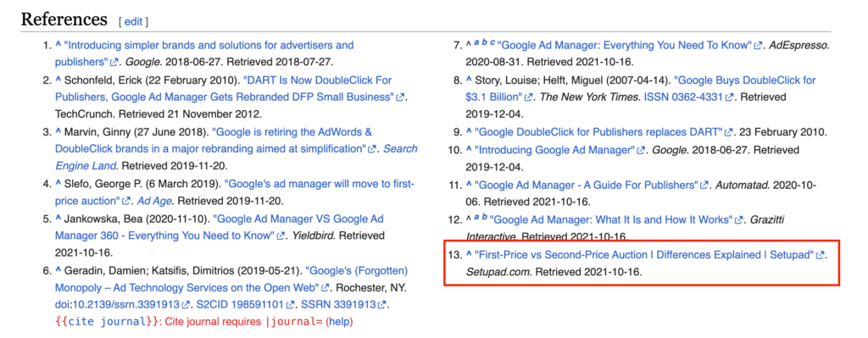The image size is (868, 338).
Task: Open 'Introducing Google Ad Manager' link
Action: click(x=554, y=151)
